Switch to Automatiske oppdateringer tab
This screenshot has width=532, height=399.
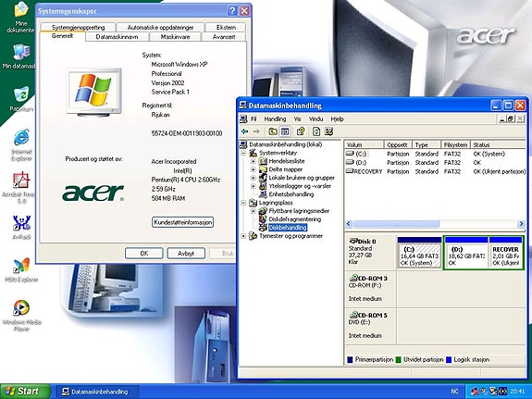pyautogui.click(x=160, y=28)
